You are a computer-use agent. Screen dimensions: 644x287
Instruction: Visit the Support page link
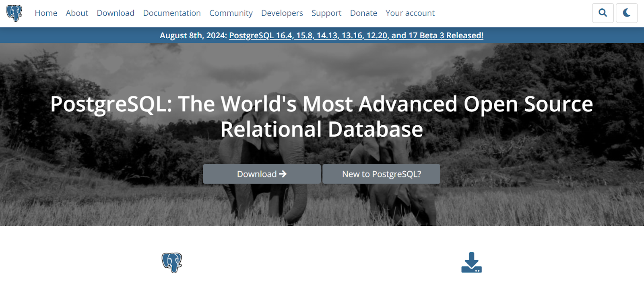[x=326, y=13]
